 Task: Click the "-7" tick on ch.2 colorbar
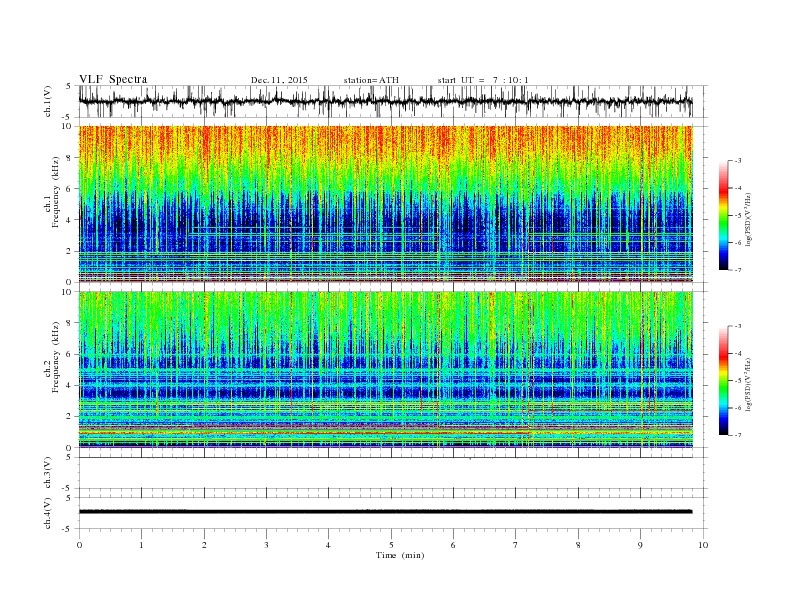click(x=737, y=435)
